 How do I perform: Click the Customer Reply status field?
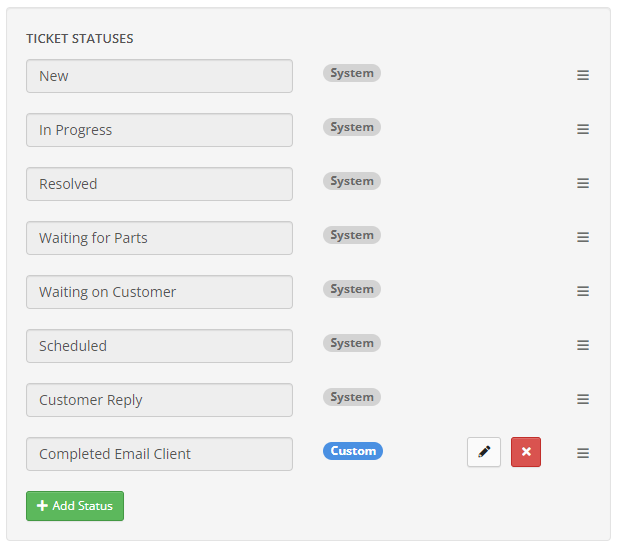point(159,400)
